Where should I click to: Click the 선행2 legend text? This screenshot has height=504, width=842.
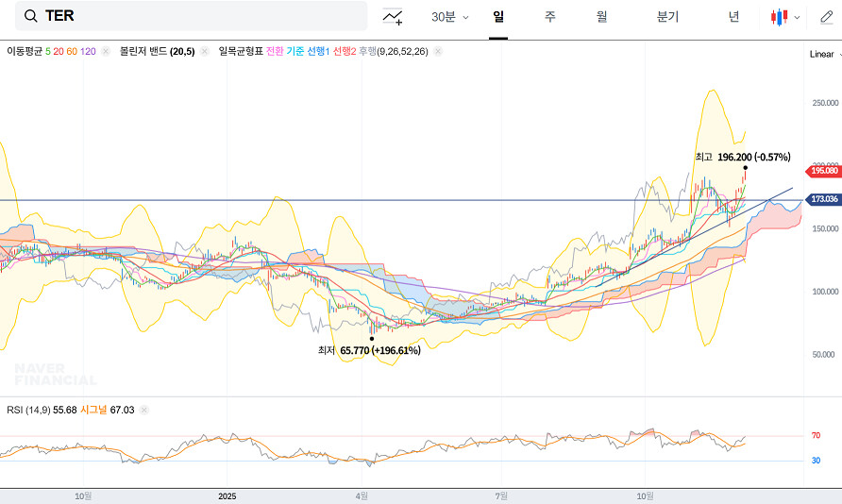point(345,52)
